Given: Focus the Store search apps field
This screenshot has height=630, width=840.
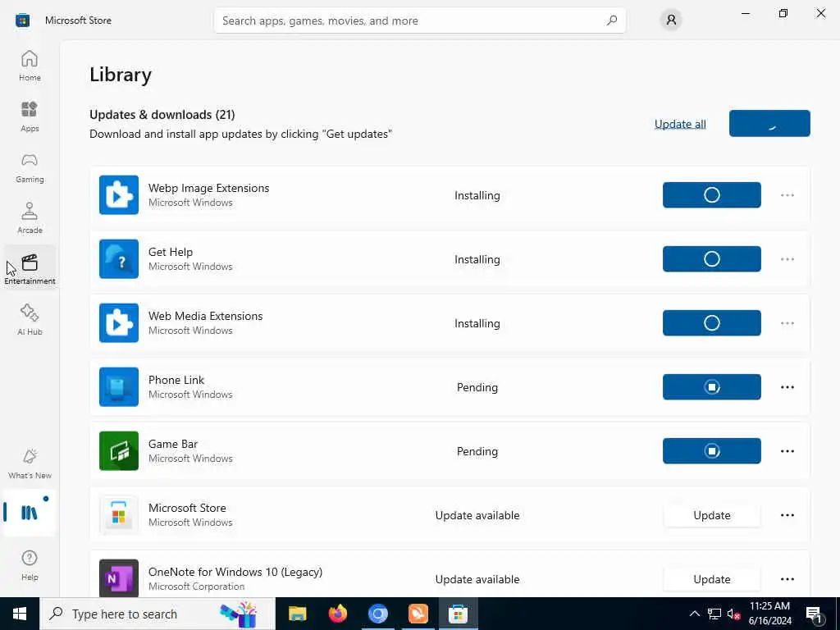Looking at the screenshot, I should pos(419,21).
